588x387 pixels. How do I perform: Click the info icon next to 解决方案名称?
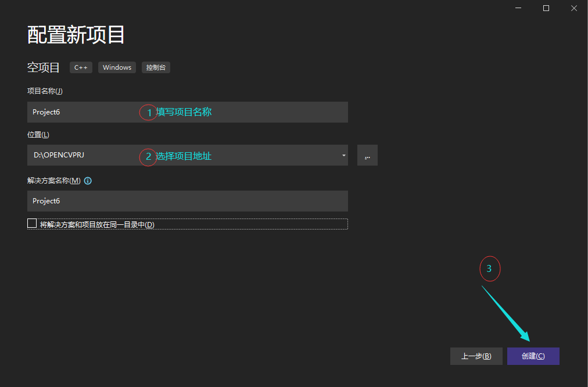pos(87,180)
